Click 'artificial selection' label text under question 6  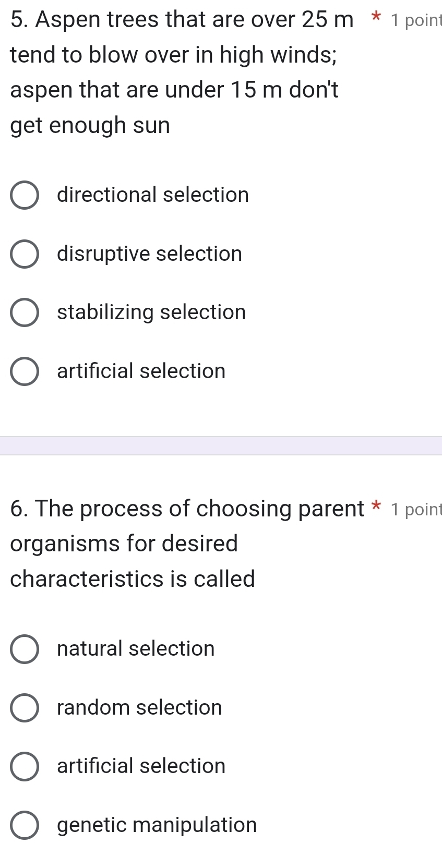141,766
